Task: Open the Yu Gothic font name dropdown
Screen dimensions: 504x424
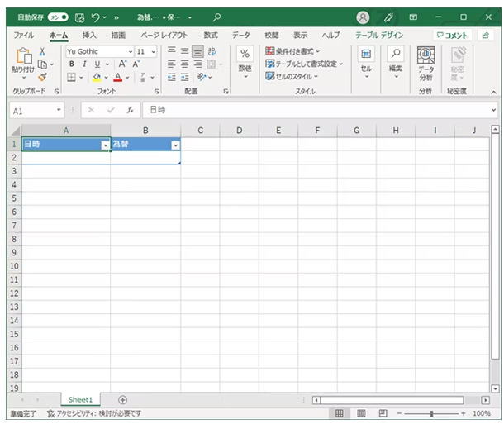Action: pyautogui.click(x=131, y=52)
